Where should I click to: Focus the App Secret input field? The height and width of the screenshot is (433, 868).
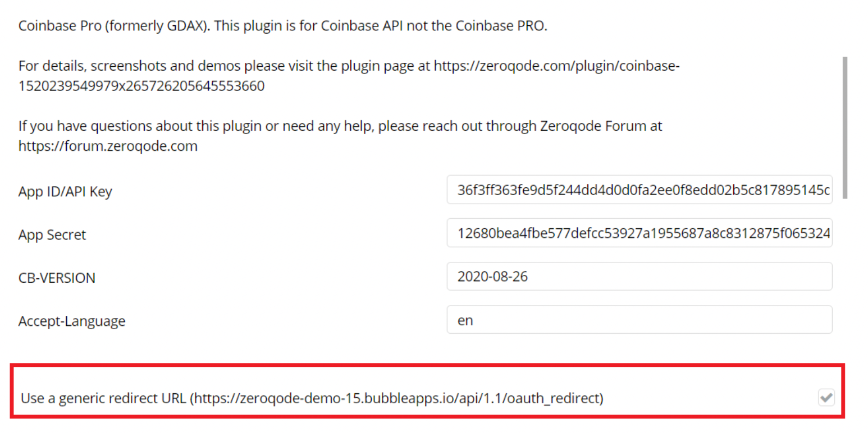639,233
